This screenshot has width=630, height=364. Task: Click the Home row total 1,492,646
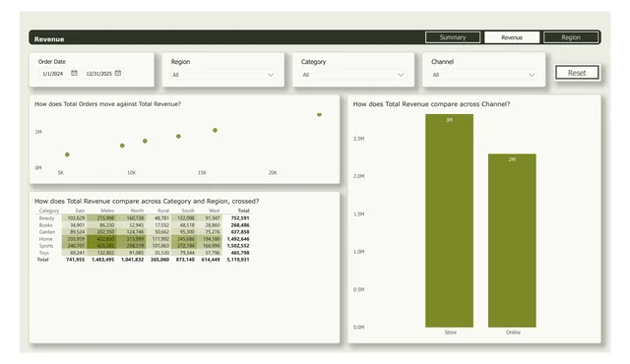(238, 239)
